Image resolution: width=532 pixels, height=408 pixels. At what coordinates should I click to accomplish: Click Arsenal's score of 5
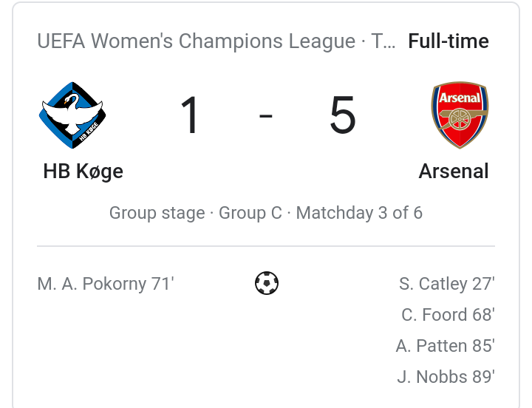[x=343, y=115]
